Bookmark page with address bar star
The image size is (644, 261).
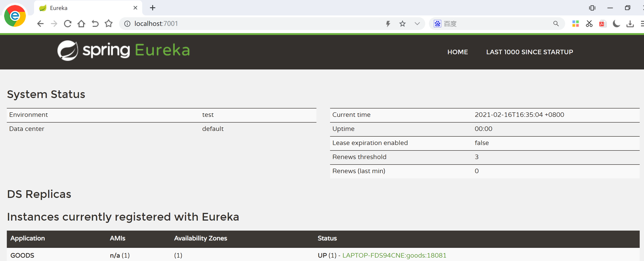tap(402, 24)
